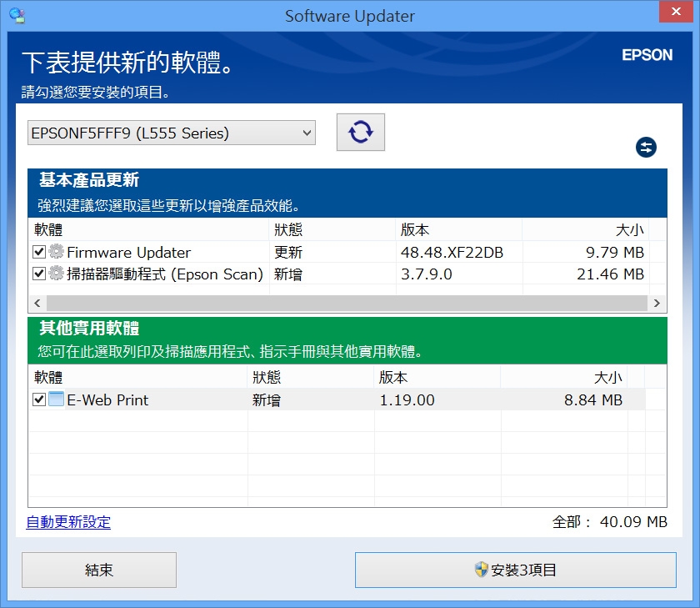Uncheck the Epson Scan driver checkbox
The height and width of the screenshot is (608, 700).
click(39, 274)
